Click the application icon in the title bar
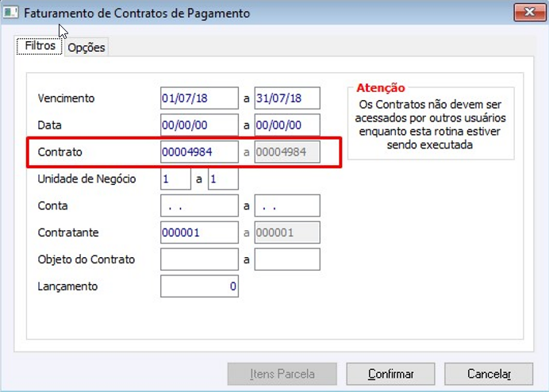 [10, 12]
